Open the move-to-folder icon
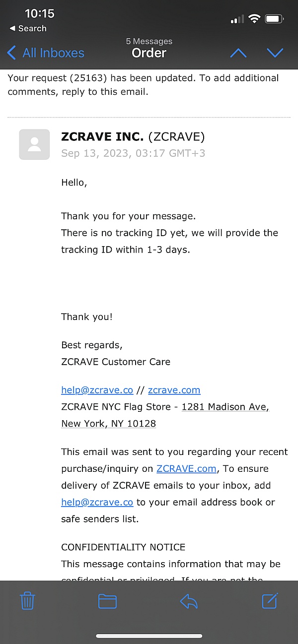 [107, 601]
